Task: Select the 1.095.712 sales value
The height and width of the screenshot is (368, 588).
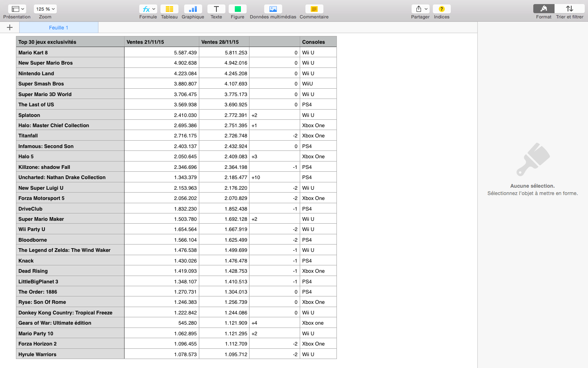Action: pyautogui.click(x=224, y=355)
